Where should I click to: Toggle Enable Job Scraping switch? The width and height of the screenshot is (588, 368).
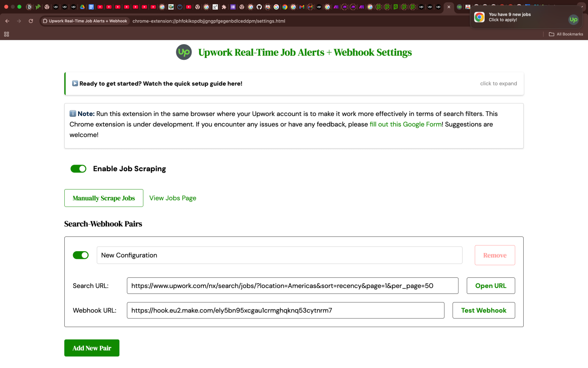pos(79,169)
